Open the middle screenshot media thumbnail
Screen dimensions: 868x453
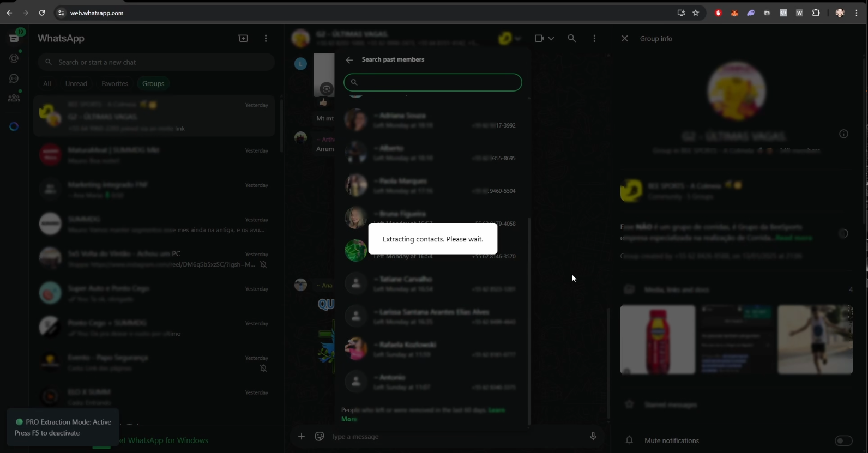(736, 340)
